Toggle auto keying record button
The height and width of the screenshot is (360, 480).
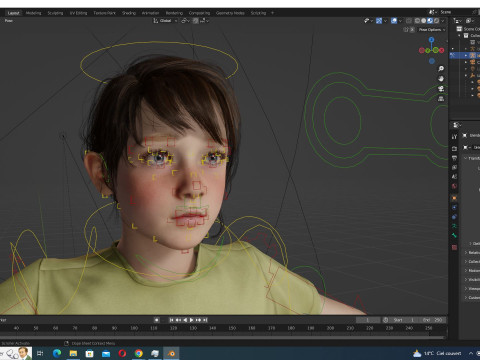(x=156, y=320)
